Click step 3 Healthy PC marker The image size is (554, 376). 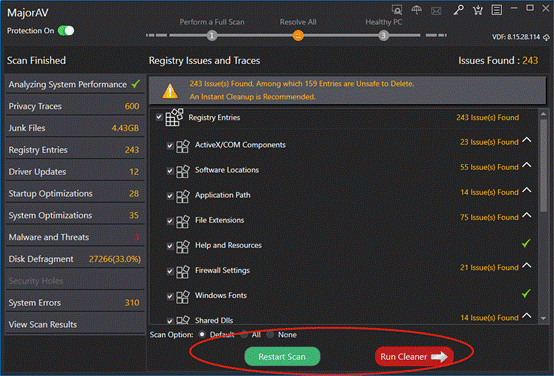[x=383, y=35]
